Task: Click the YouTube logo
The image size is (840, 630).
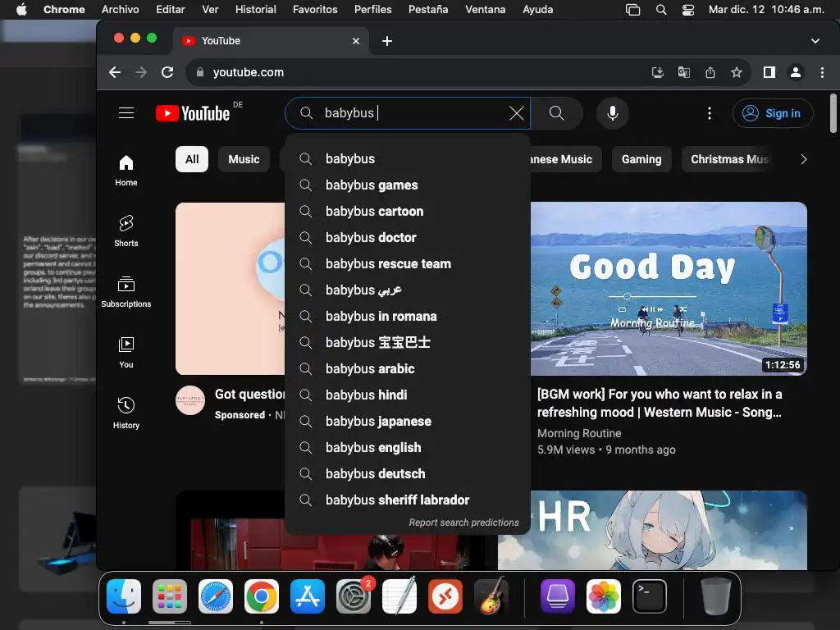Action: tap(193, 113)
